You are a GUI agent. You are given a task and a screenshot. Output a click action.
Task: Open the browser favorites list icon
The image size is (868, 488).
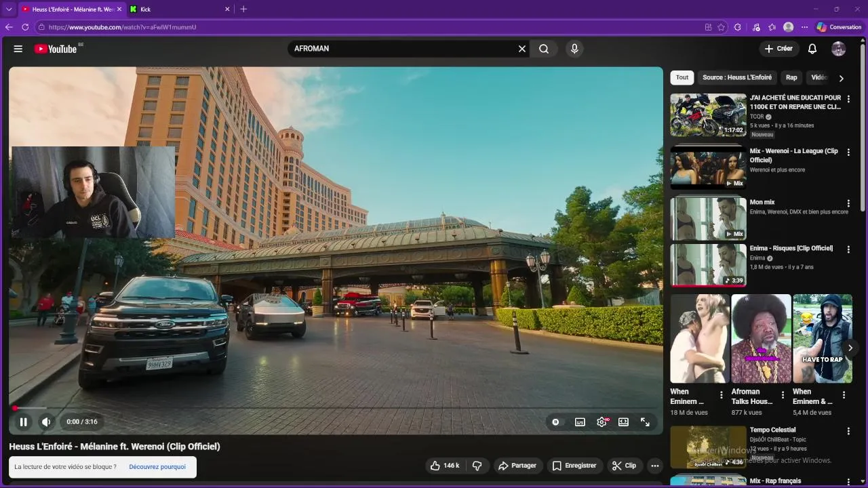[772, 27]
